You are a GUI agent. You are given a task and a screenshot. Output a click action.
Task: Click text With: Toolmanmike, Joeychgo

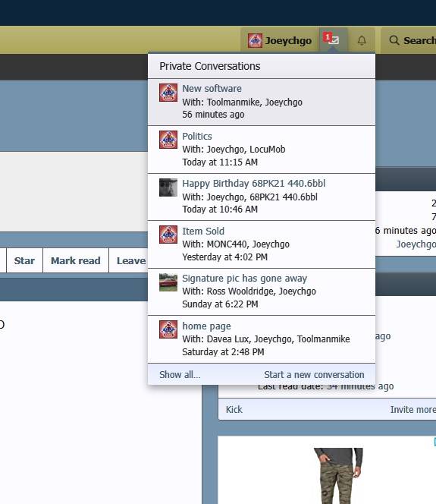[x=243, y=102]
